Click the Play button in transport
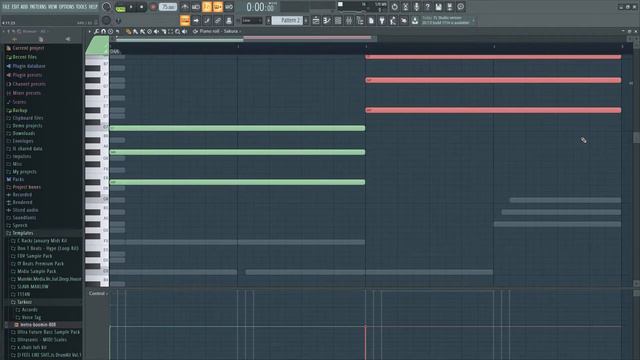The width and height of the screenshot is (640, 360). click(x=131, y=7)
